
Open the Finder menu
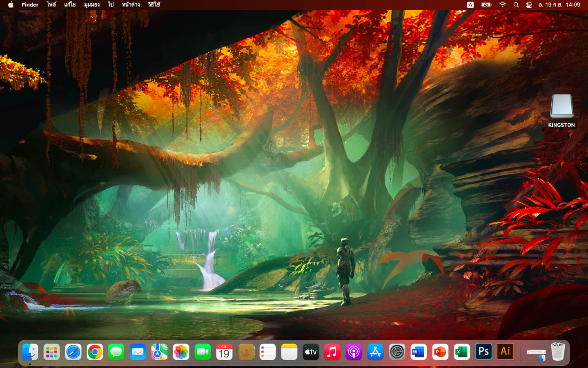pos(30,4)
